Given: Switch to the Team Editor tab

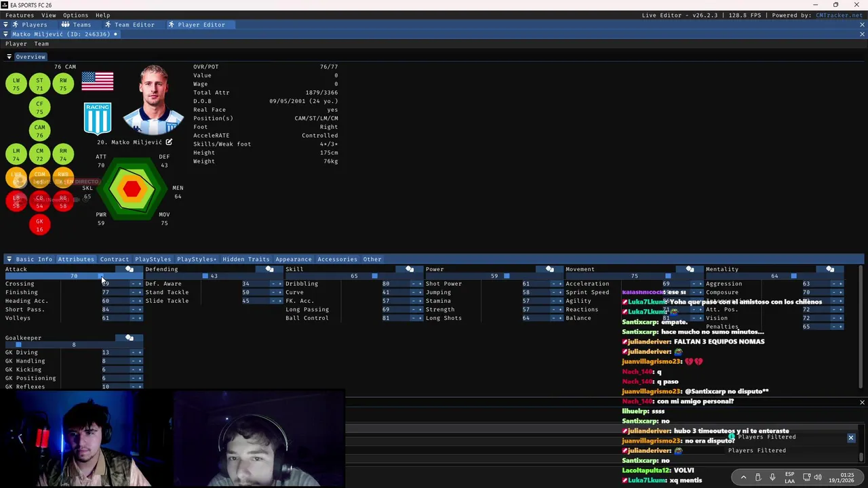Looking at the screenshot, I should 129,24.
